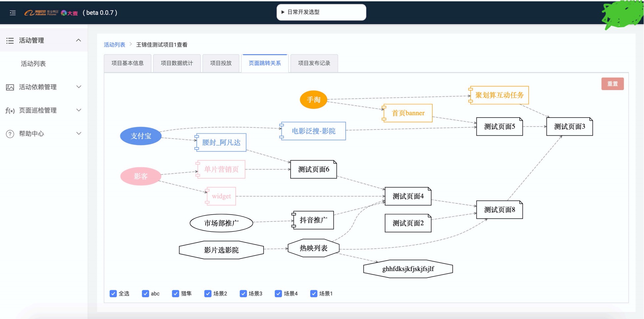The height and width of the screenshot is (319, 644).
Task: Switch to the 项目投放 tab
Action: click(x=221, y=63)
